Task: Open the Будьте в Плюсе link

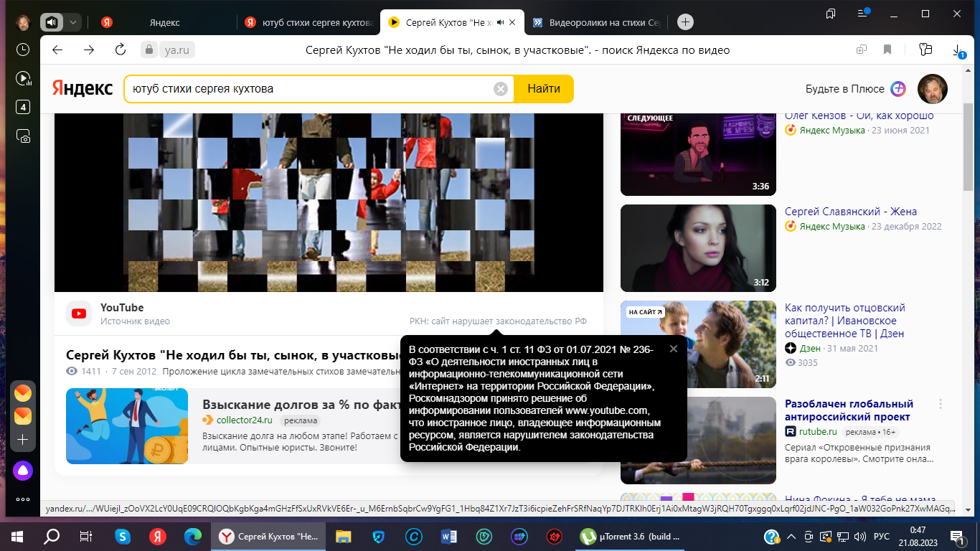Action: tap(856, 89)
